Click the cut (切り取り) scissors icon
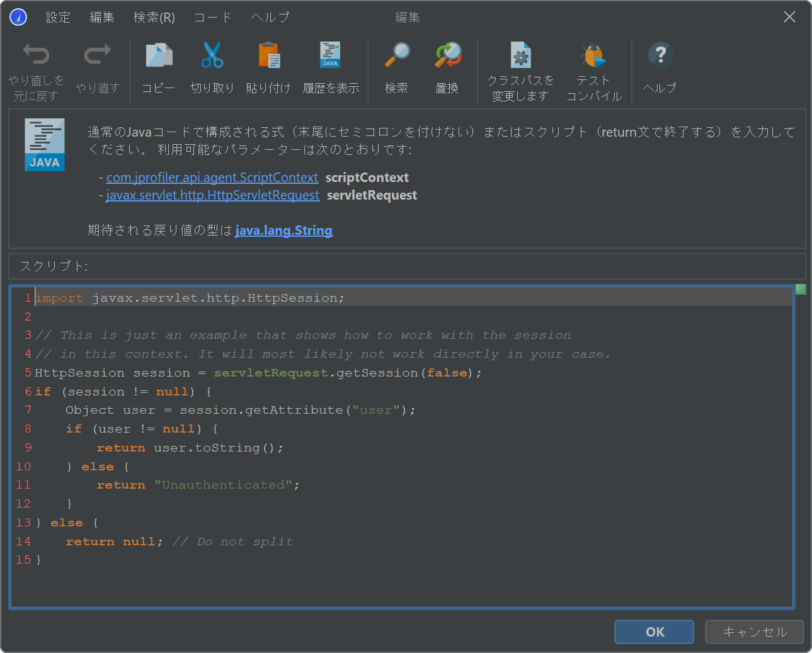The image size is (812, 653). pos(212,55)
